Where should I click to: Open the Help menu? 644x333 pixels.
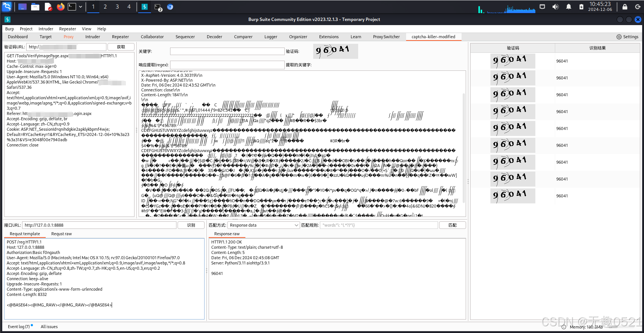click(x=102, y=29)
